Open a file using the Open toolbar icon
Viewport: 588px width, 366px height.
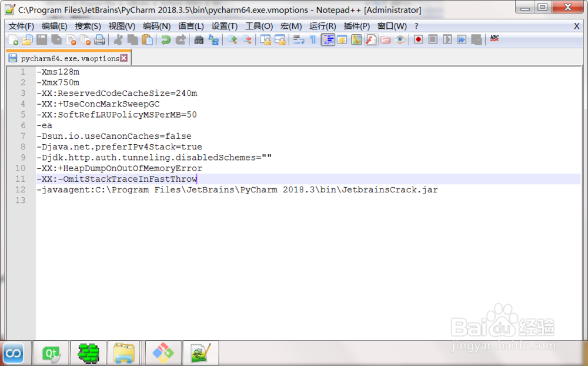coord(27,39)
